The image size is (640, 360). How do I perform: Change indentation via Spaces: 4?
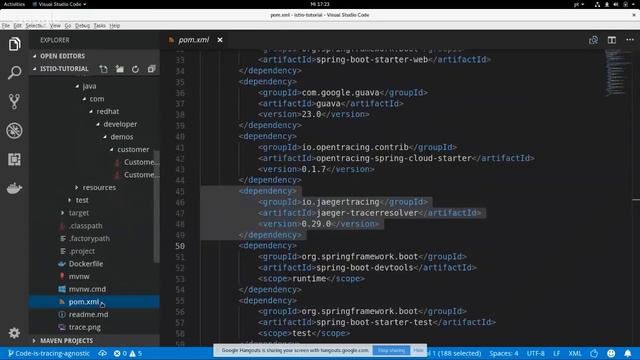pyautogui.click(x=504, y=353)
